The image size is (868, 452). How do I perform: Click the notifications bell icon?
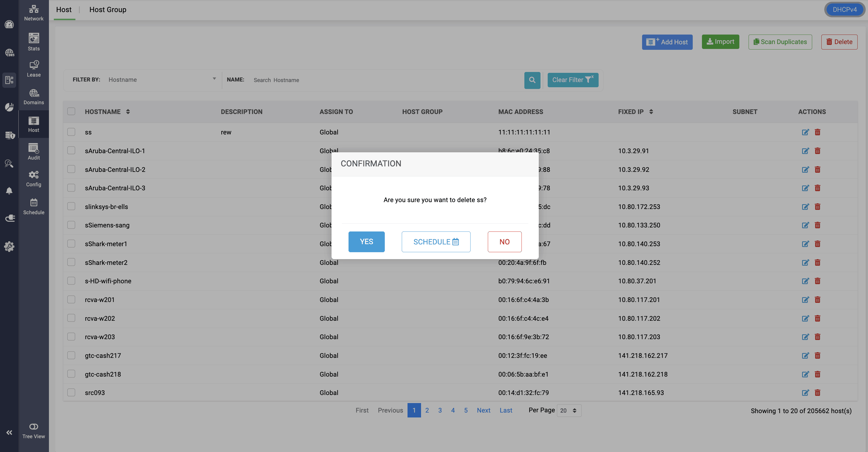coord(9,191)
